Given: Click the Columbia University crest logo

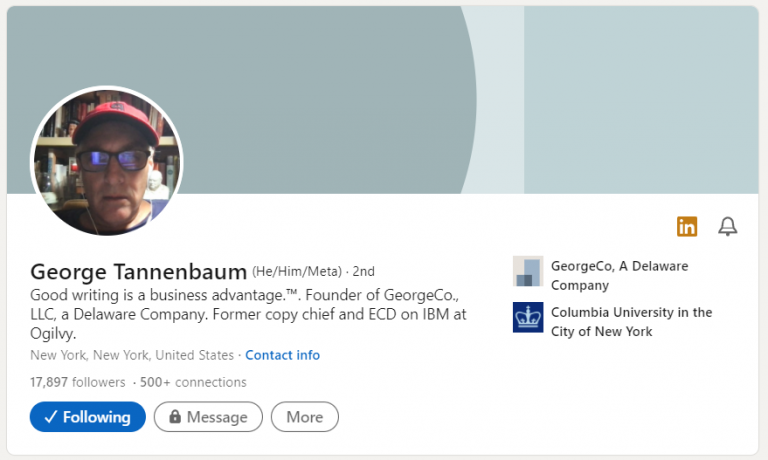Looking at the screenshot, I should click(x=527, y=317).
